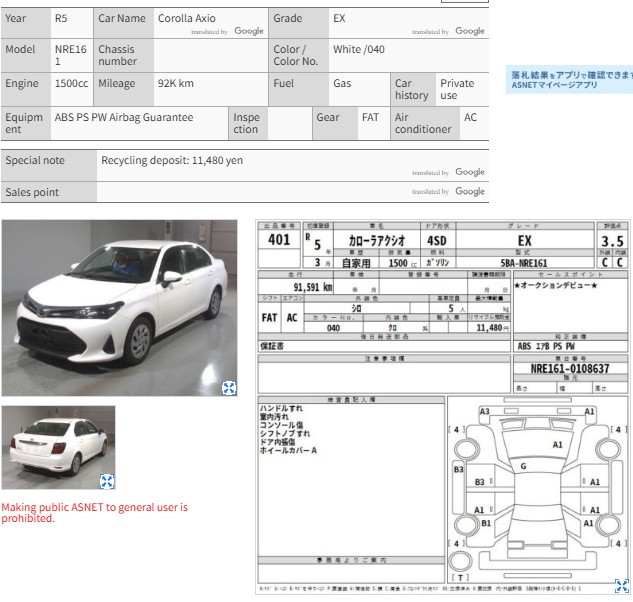Click Google link in Sales point row

(470, 191)
